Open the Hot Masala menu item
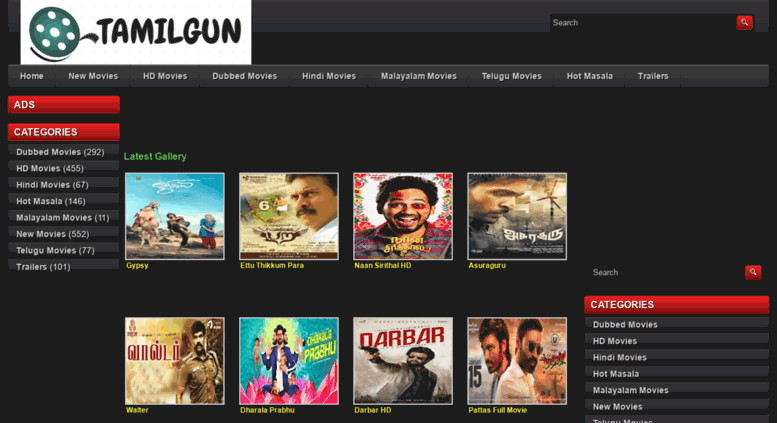Screen dimensions: 777x423 pyautogui.click(x=590, y=76)
